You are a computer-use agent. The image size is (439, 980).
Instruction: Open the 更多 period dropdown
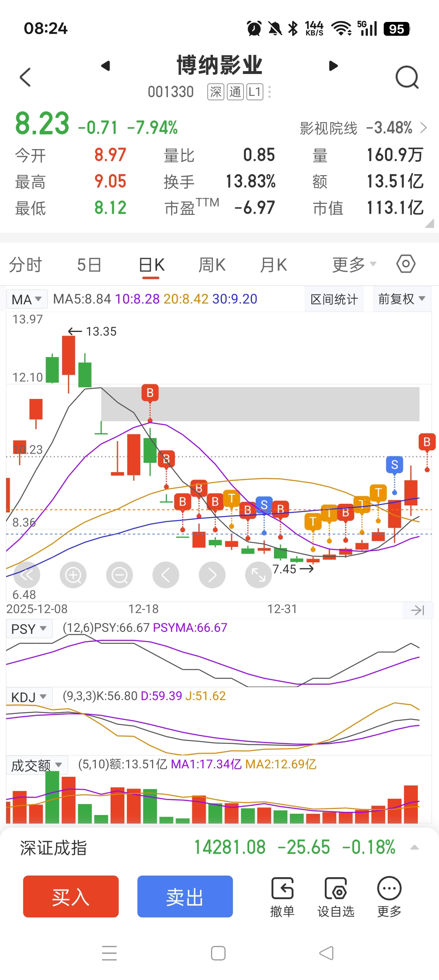(x=354, y=265)
